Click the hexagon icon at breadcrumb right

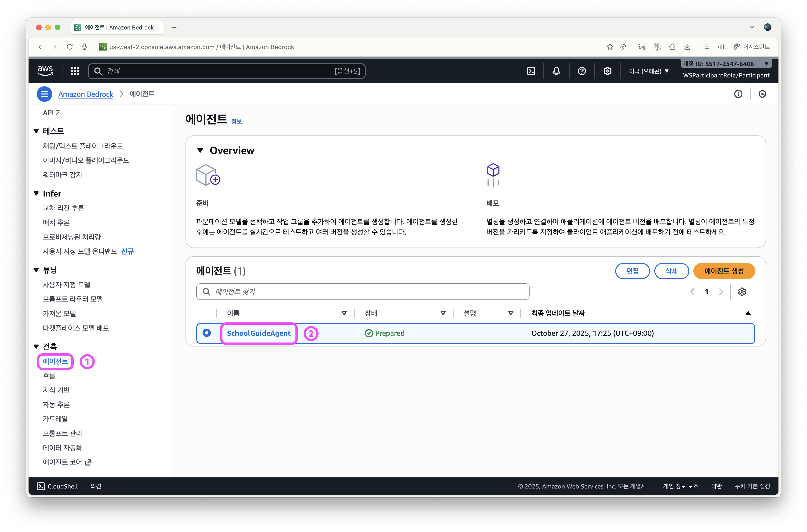[x=762, y=94]
